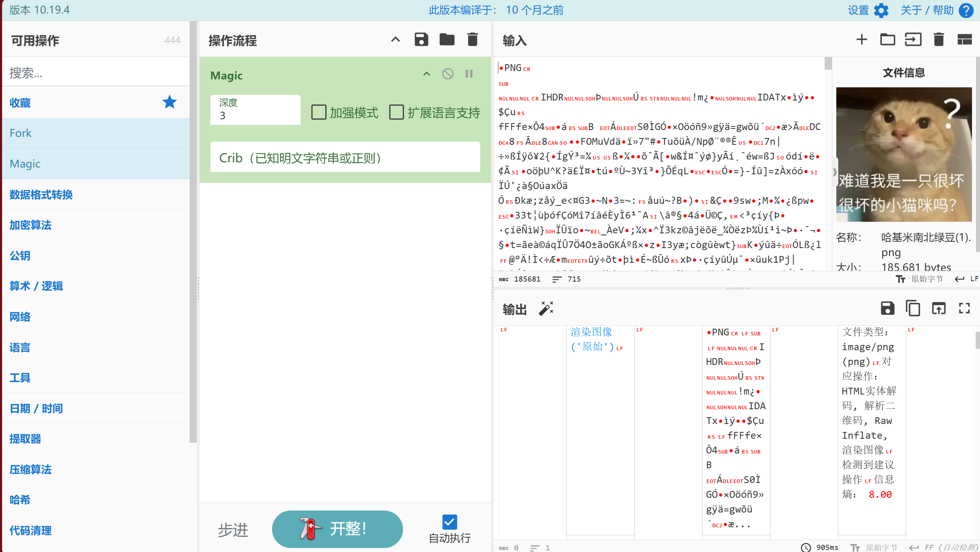Collapse the Magic operation with its chevron
The width and height of the screenshot is (980, 552).
[x=427, y=74]
